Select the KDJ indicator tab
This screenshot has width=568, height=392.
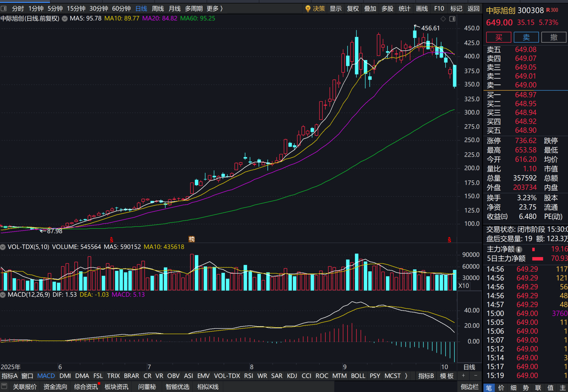pos(292,376)
